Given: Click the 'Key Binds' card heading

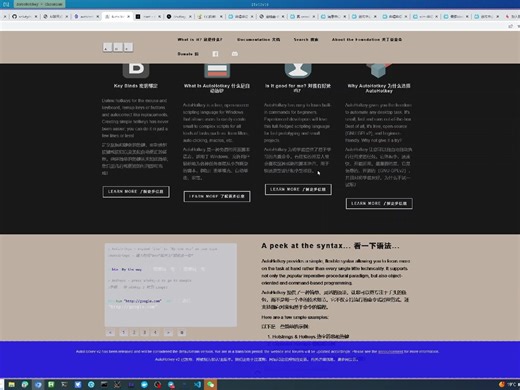Looking at the screenshot, I should pos(136,86).
